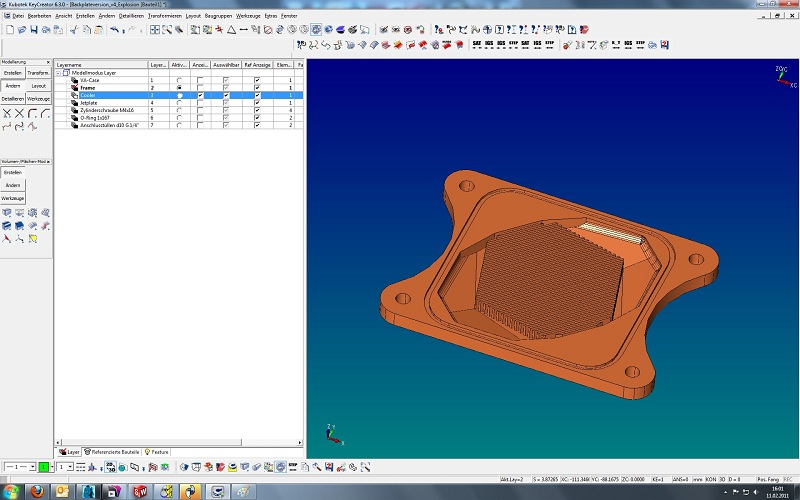The height and width of the screenshot is (500, 800).
Task: Toggle the display checkbox of the Anschlusstüllen layer
Action: (x=200, y=125)
